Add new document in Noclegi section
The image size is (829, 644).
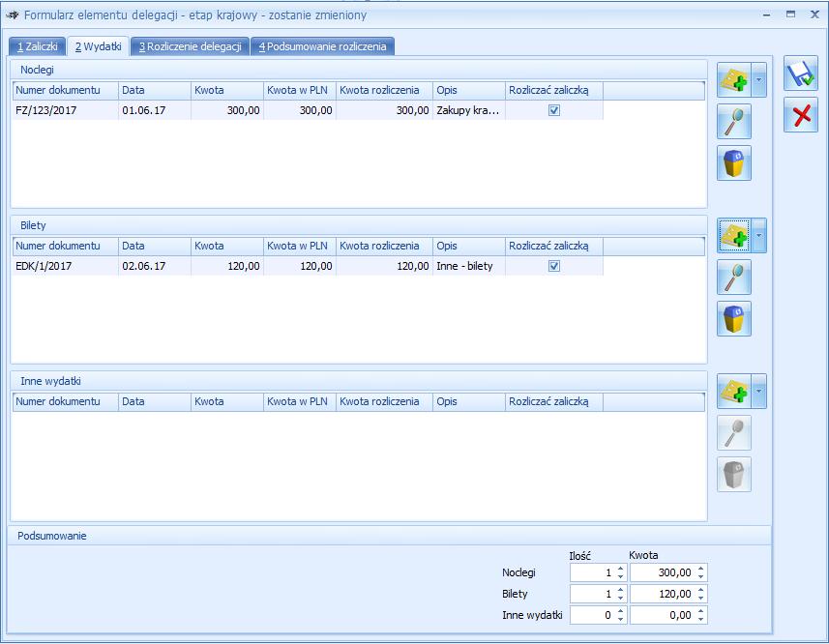[734, 79]
